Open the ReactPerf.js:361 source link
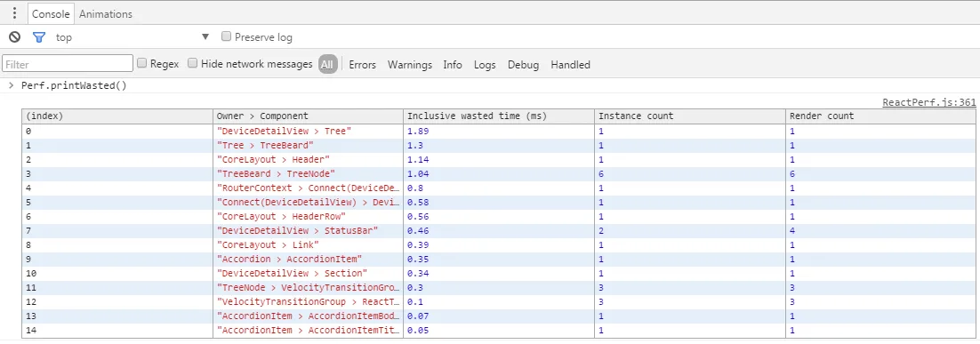The image size is (980, 344). coord(928,102)
